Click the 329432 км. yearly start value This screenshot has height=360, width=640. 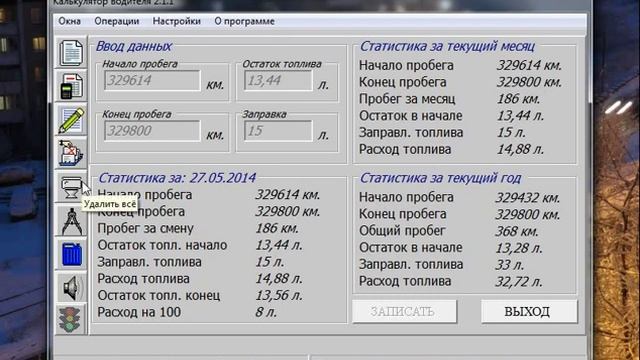pyautogui.click(x=528, y=198)
